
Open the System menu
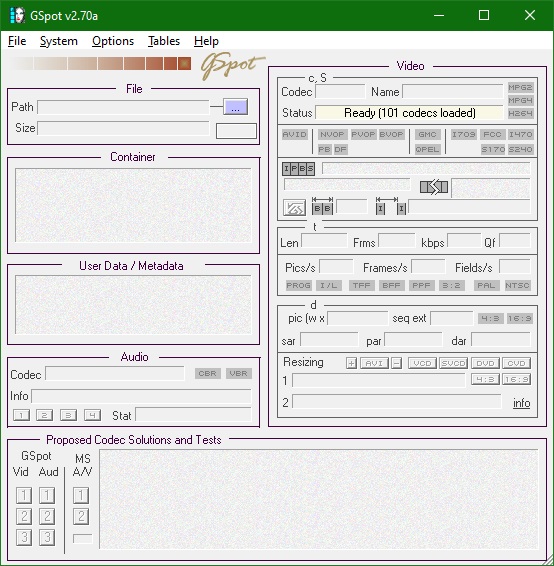pos(58,41)
